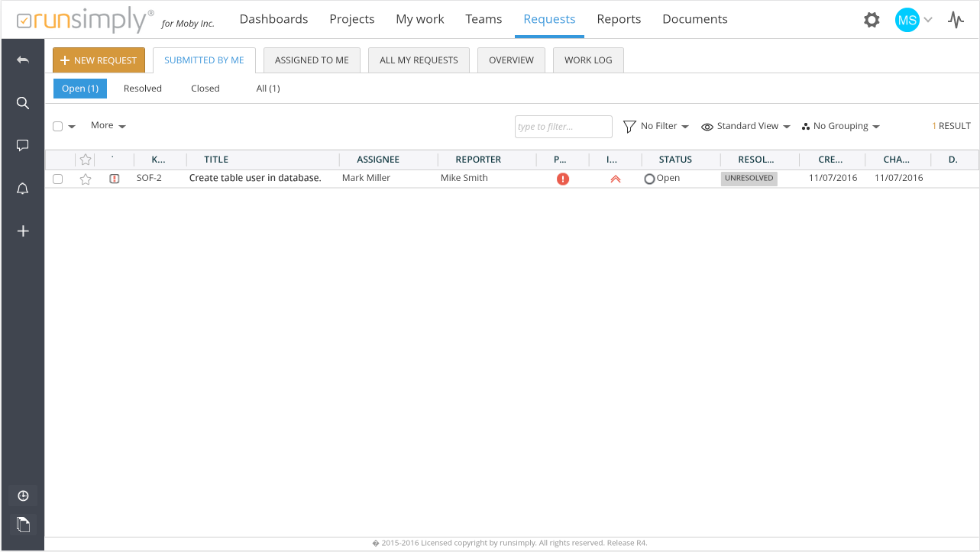Star the SOF-2 request row
Image resolution: width=980 pixels, height=552 pixels.
coord(86,179)
